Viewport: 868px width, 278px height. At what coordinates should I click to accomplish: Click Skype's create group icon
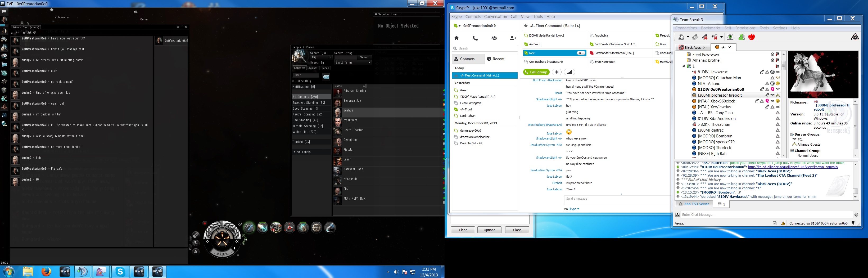tap(494, 38)
